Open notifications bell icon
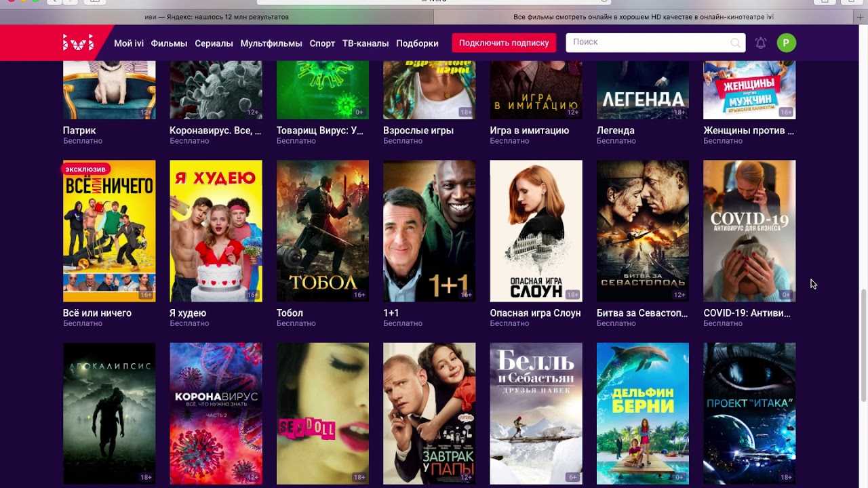The height and width of the screenshot is (488, 868). (761, 43)
